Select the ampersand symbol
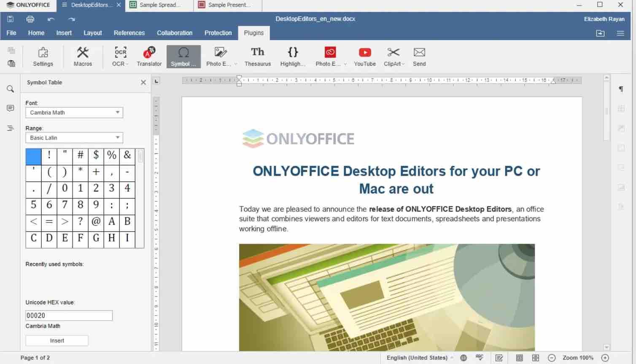Screen dimensions: 636x364 pos(127,155)
